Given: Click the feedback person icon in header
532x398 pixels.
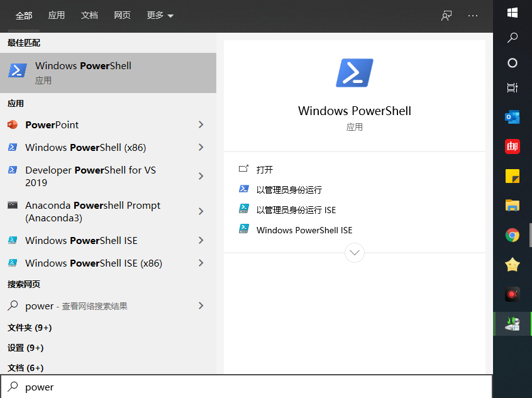Looking at the screenshot, I should (x=446, y=16).
